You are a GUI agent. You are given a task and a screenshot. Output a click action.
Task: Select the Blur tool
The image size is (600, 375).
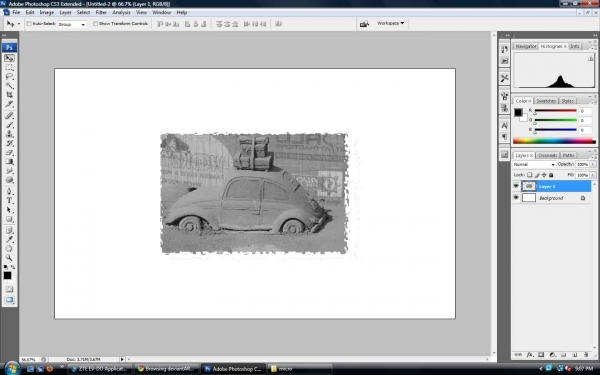pos(9,171)
